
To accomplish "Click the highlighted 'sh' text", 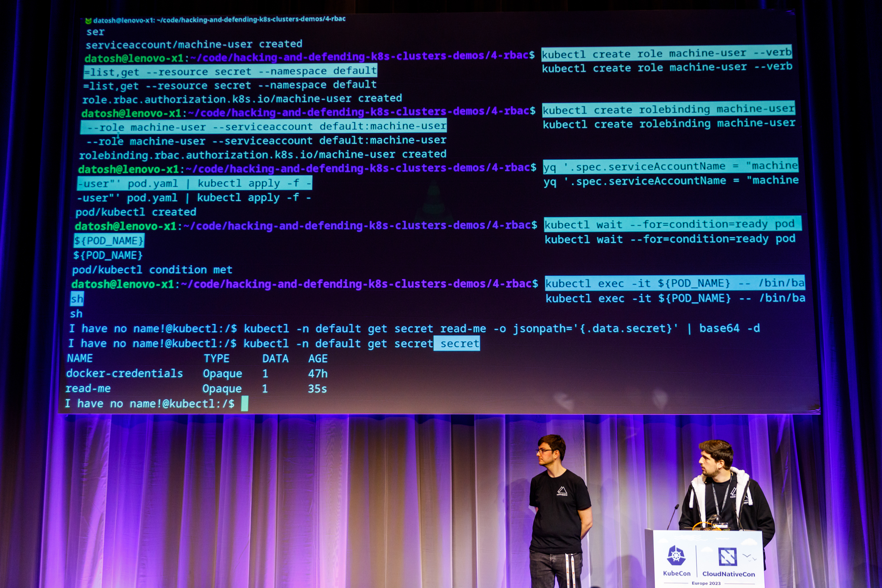I will click(x=77, y=299).
